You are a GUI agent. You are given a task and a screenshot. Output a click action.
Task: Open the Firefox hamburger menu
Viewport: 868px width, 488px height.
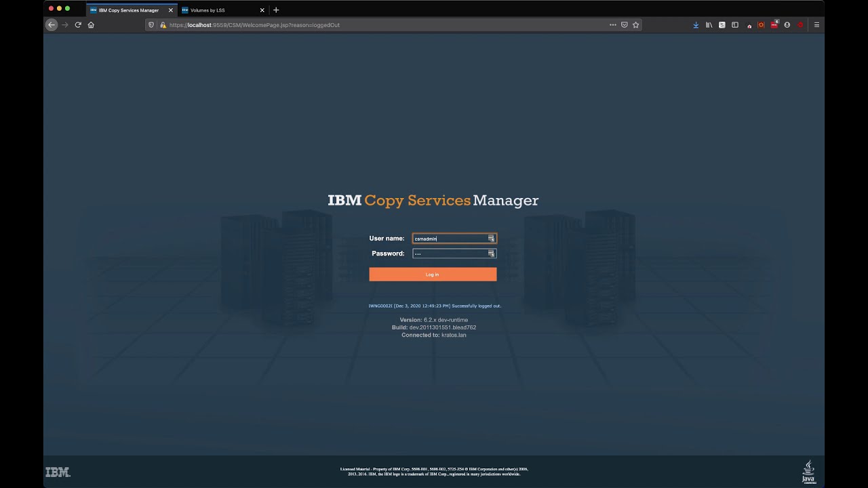click(x=816, y=24)
